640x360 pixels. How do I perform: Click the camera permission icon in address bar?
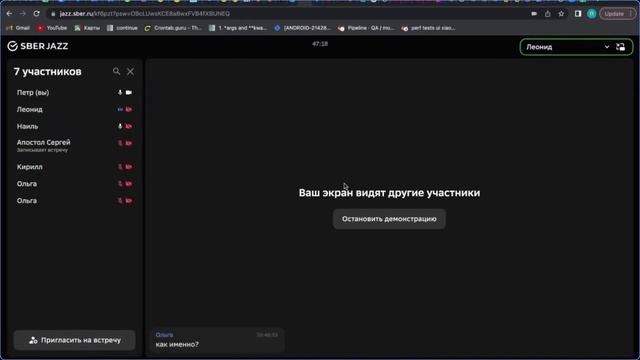[534, 13]
